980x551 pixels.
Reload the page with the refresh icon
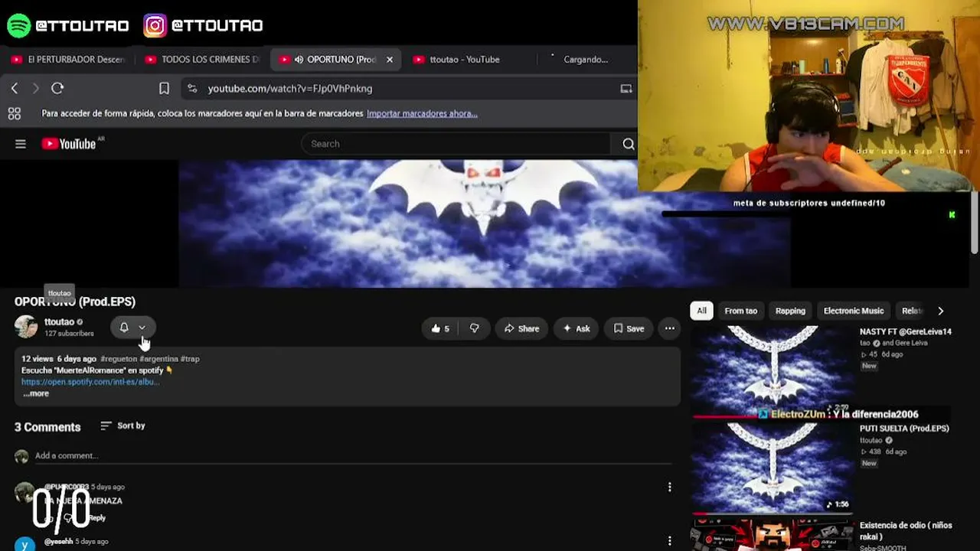point(57,89)
